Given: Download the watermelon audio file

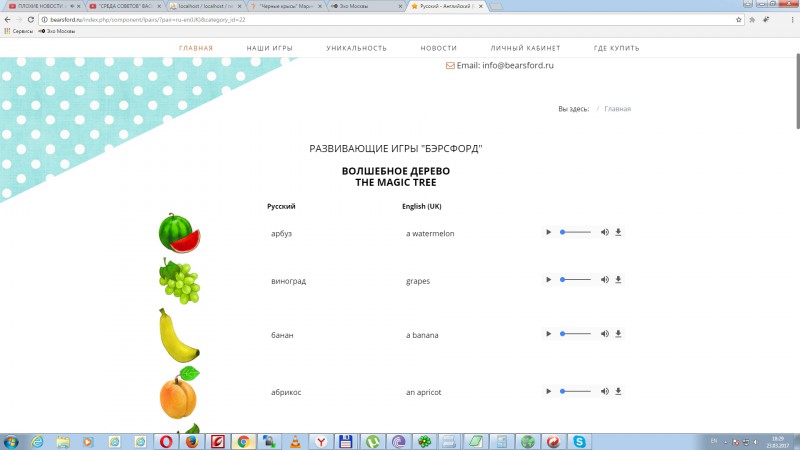Looking at the screenshot, I should (x=618, y=232).
